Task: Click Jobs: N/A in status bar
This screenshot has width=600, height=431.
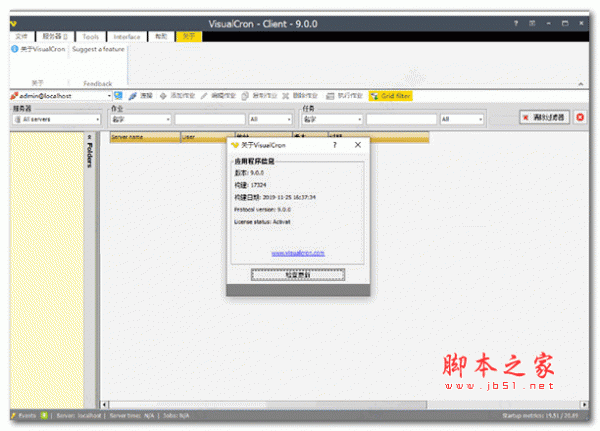Action: coord(176,416)
